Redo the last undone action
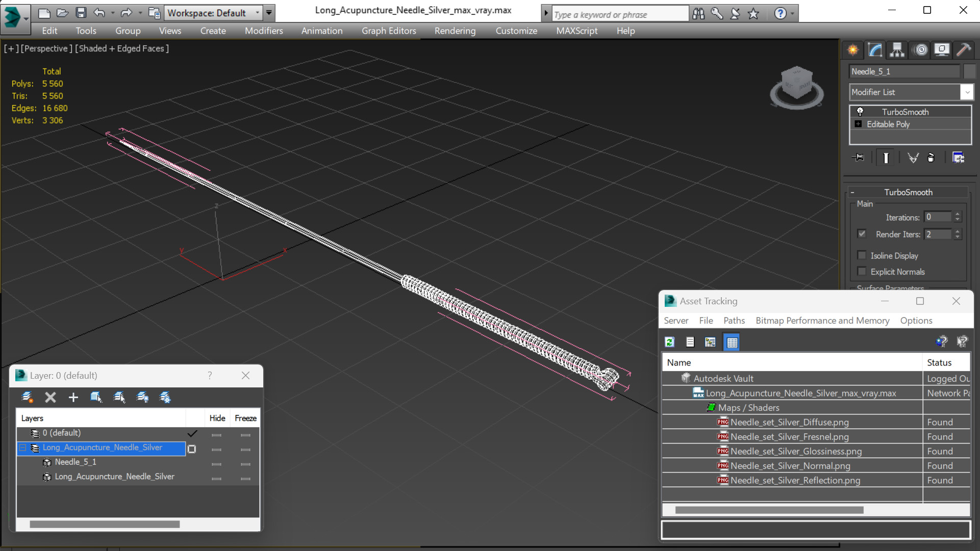980x551 pixels. point(126,13)
